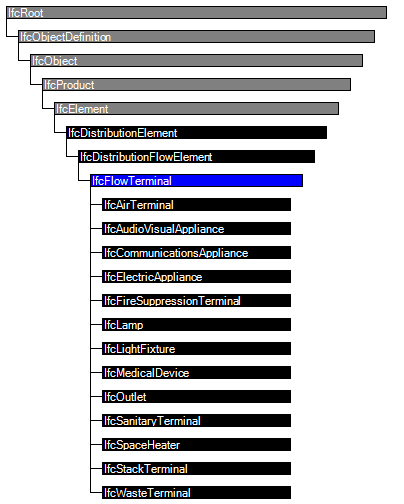Select the IfcRoot entity bar
Image resolution: width=404 pixels, height=504 pixels.
coord(196,13)
